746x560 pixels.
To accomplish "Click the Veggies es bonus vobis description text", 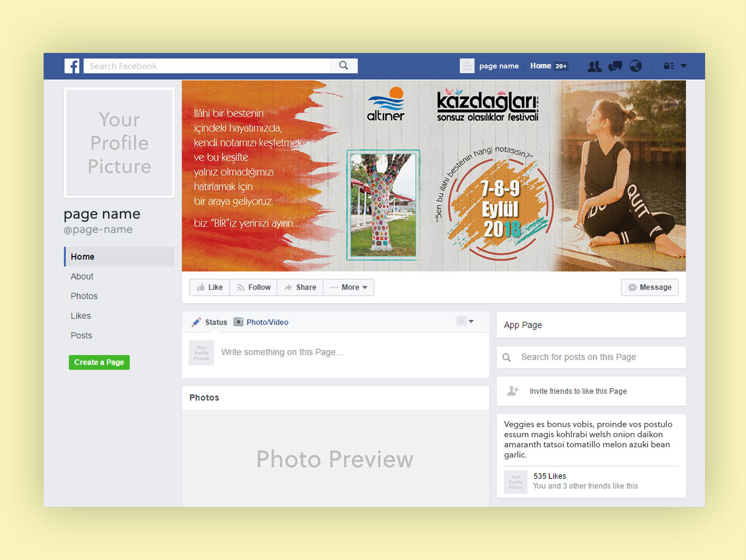I will (588, 439).
